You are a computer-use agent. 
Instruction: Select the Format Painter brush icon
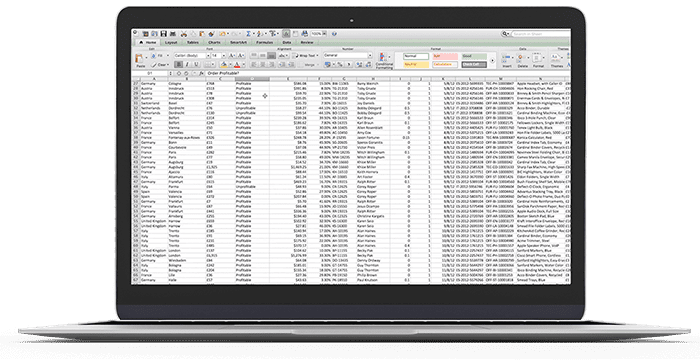click(211, 34)
